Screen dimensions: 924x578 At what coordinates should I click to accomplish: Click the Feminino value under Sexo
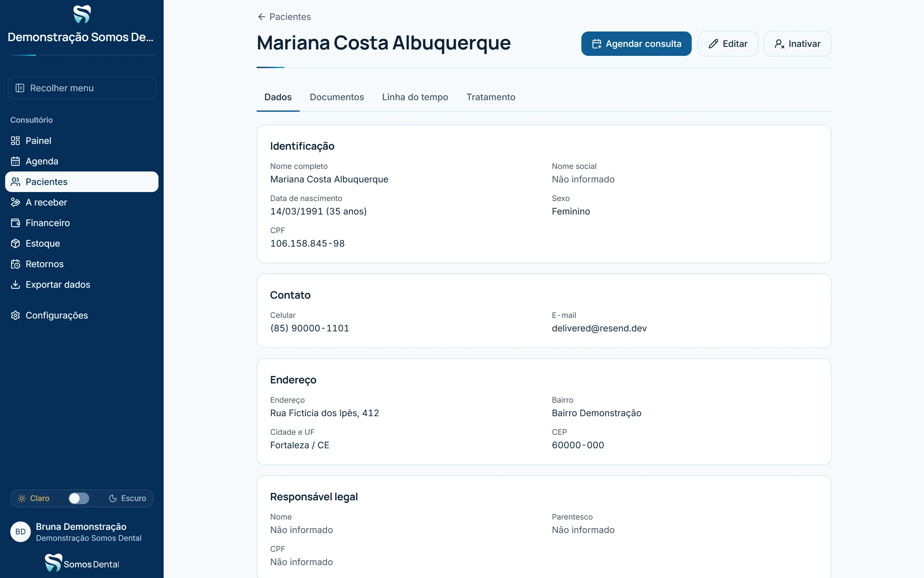coord(571,211)
